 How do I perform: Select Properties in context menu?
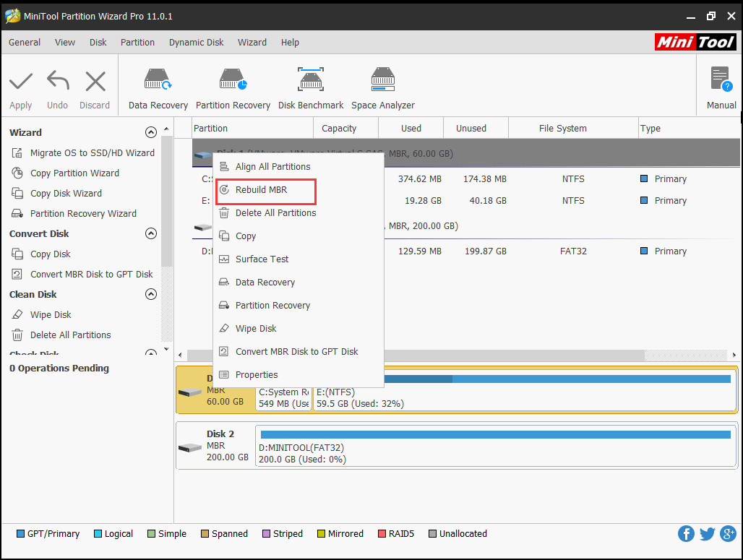point(299,375)
